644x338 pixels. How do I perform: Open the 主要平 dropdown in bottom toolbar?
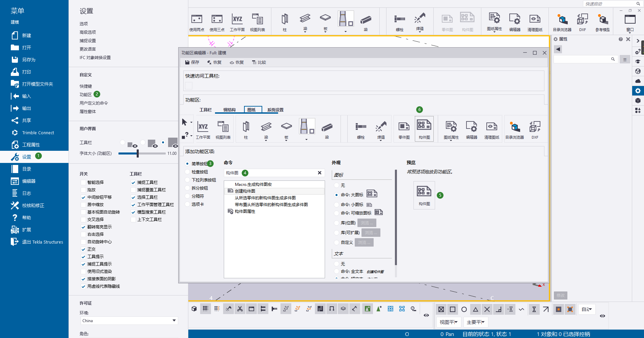(476, 322)
